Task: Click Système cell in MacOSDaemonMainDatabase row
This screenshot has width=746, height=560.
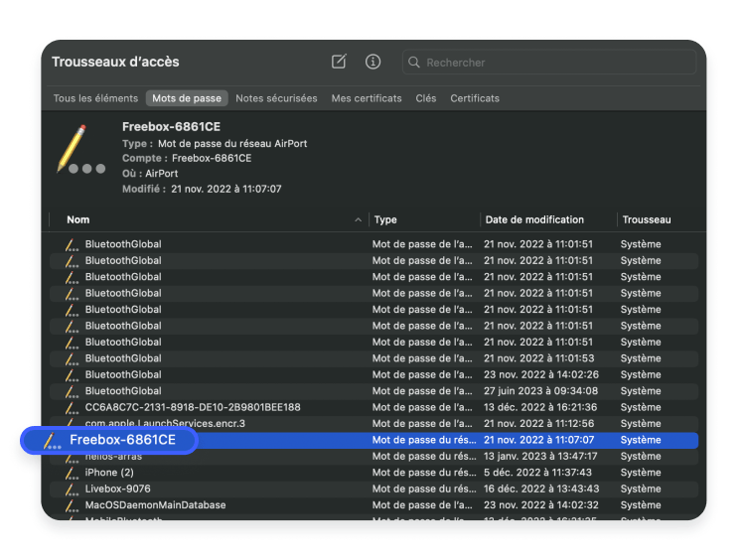Action: click(641, 504)
